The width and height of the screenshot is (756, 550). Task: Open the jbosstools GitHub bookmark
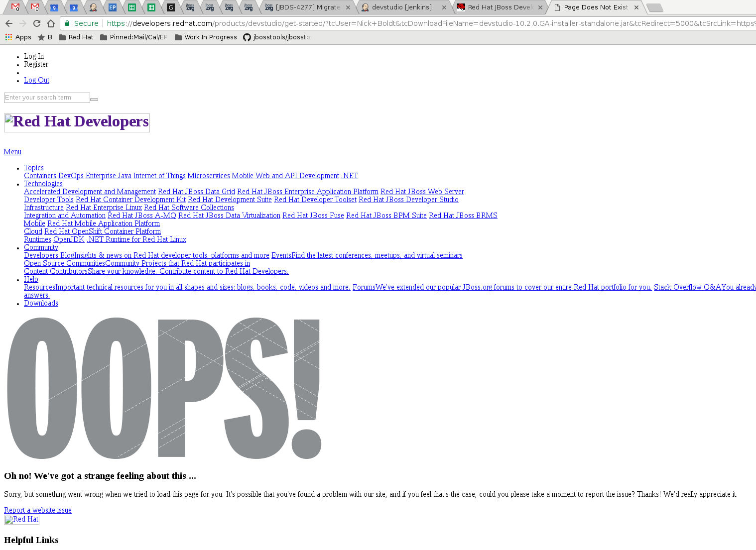pos(276,37)
